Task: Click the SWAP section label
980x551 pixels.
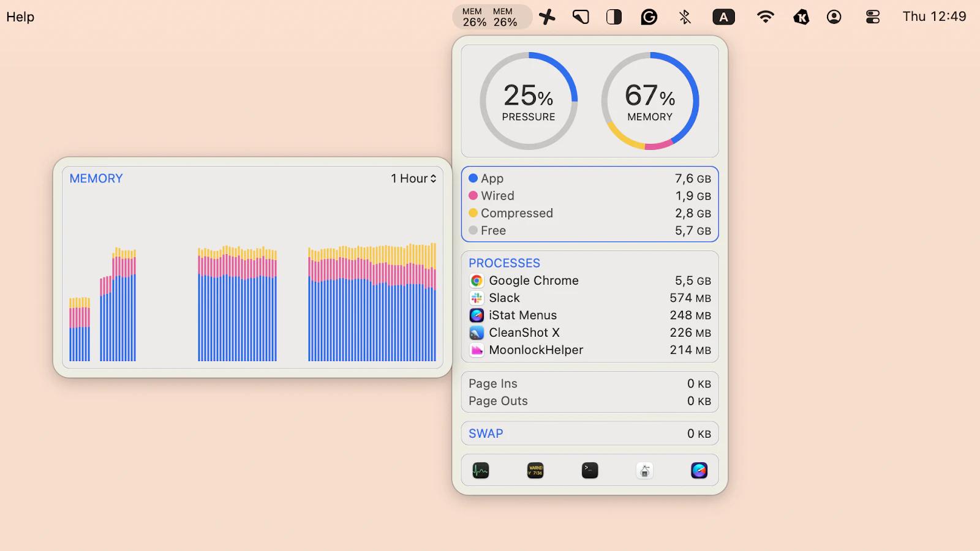Action: [x=485, y=433]
